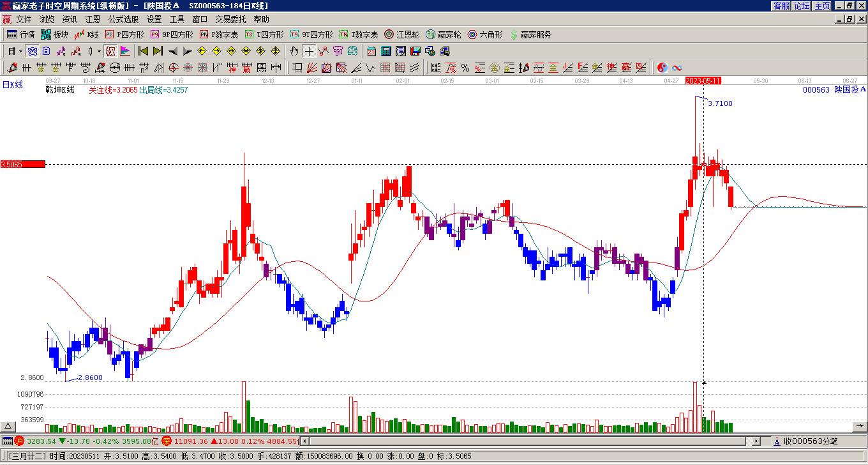This screenshot has width=868, height=465.
Task: Open the 交易委托 menu
Action: click(230, 19)
